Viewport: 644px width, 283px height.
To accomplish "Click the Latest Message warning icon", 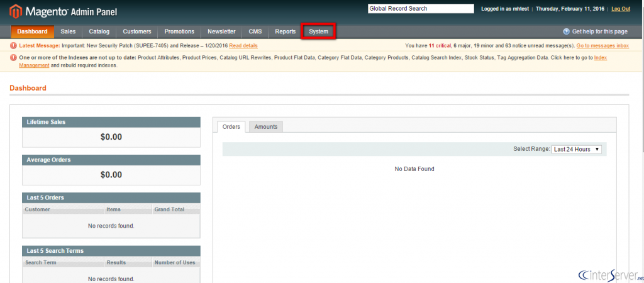I will (14, 45).
